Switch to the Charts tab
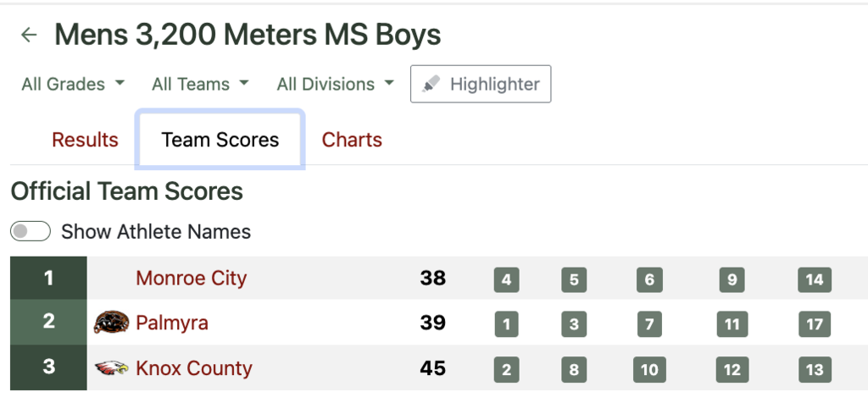The height and width of the screenshot is (403, 868). coord(352,140)
